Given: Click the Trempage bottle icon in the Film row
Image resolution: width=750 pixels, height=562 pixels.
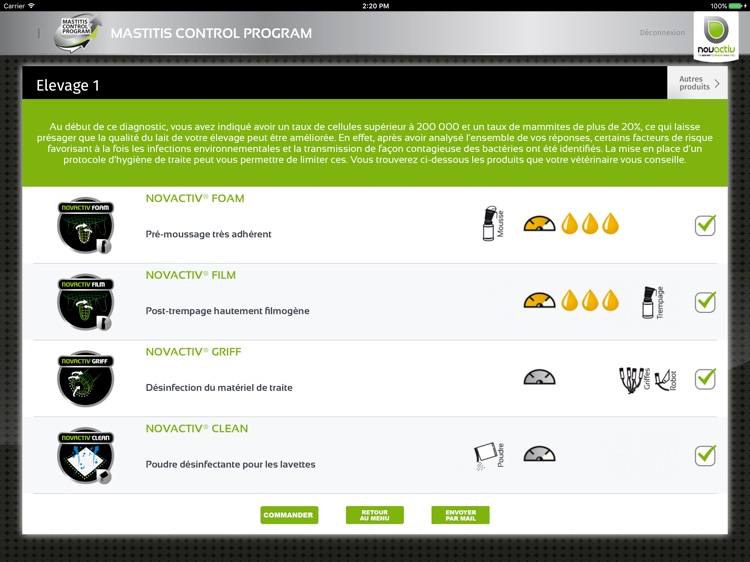Looking at the screenshot, I should (x=653, y=302).
